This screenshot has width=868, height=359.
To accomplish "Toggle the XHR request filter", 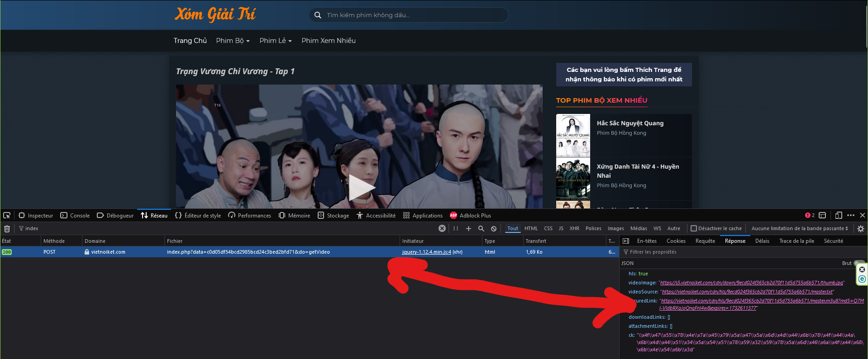I will [x=574, y=229].
